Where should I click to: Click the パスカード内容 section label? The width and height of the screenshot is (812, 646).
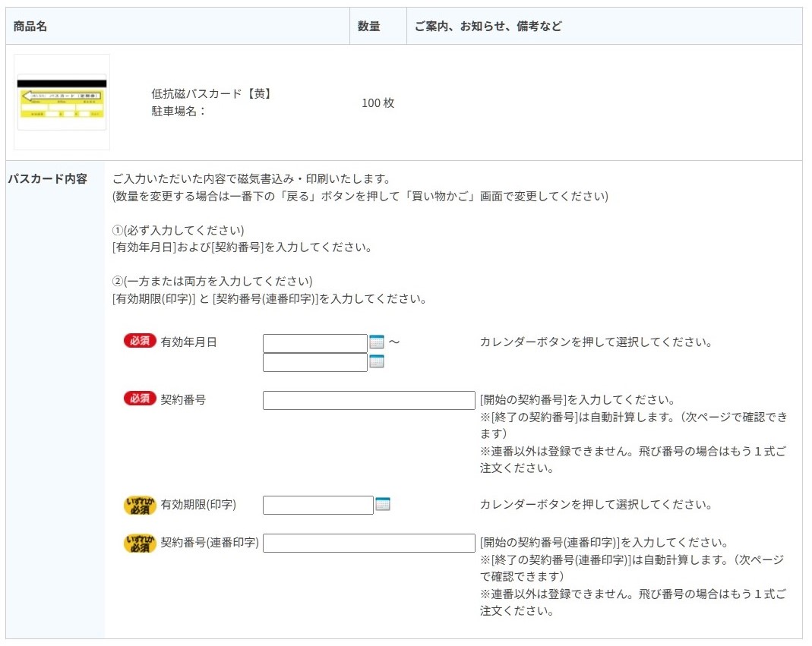pos(47,179)
